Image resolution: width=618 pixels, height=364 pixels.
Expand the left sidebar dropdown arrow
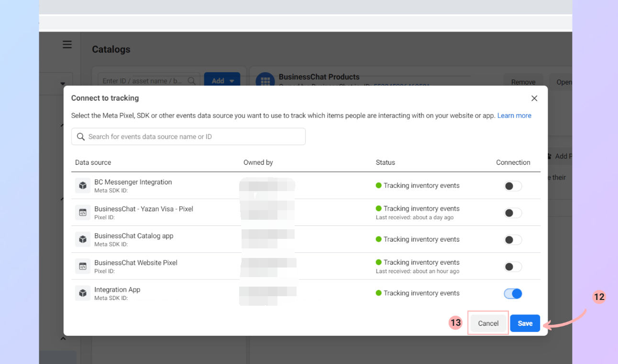pos(63,84)
